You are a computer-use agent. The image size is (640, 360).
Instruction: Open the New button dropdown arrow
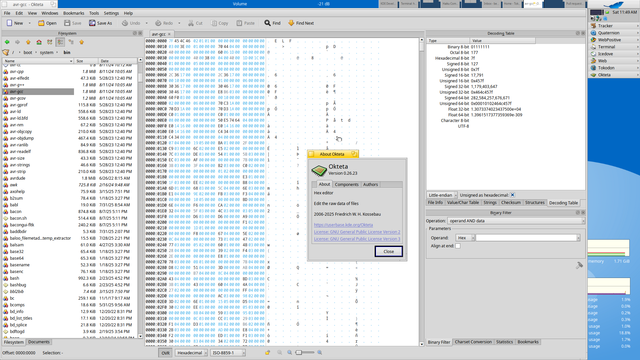pos(29,23)
